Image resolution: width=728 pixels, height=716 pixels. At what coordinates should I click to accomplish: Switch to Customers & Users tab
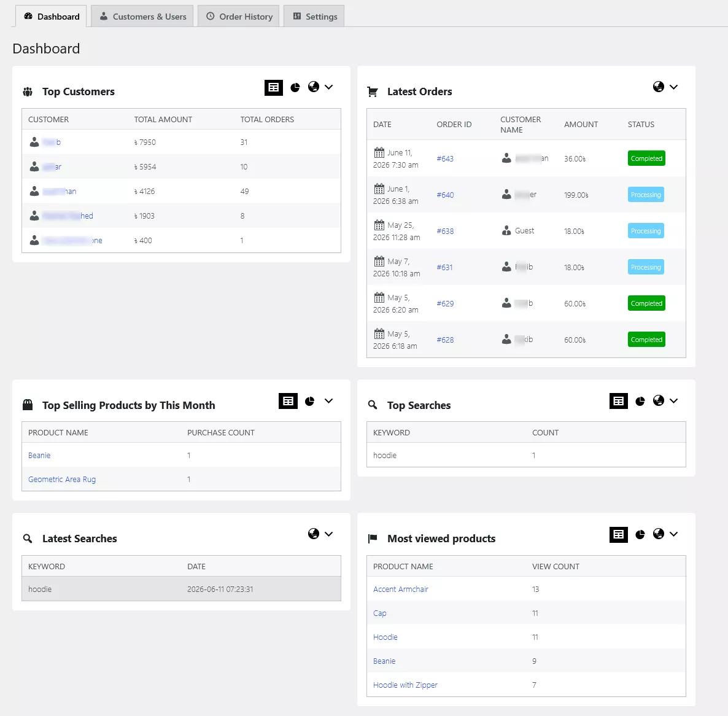coord(142,16)
